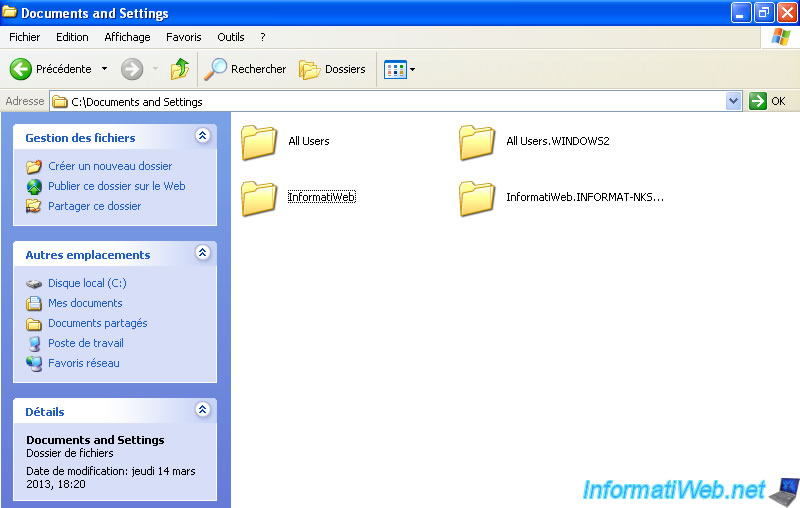Minimize the Documents and Settings window
Screen dimensions: 800x508
741,13
